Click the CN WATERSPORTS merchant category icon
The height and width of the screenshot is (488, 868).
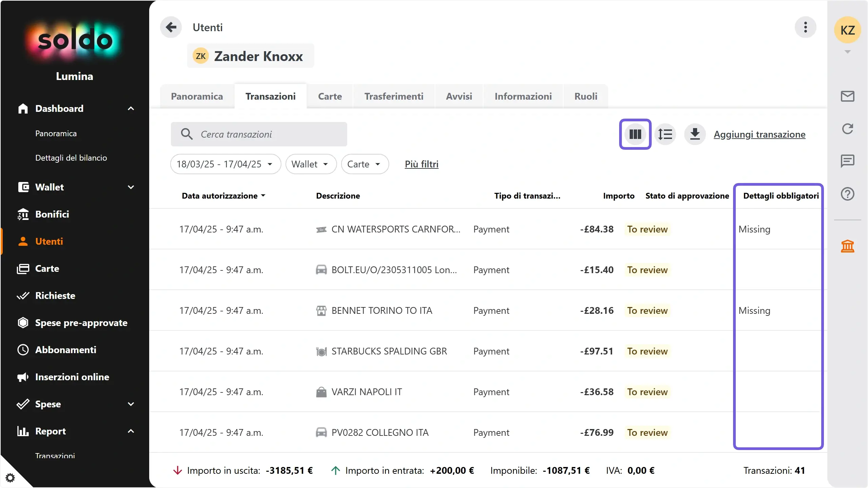(321, 229)
